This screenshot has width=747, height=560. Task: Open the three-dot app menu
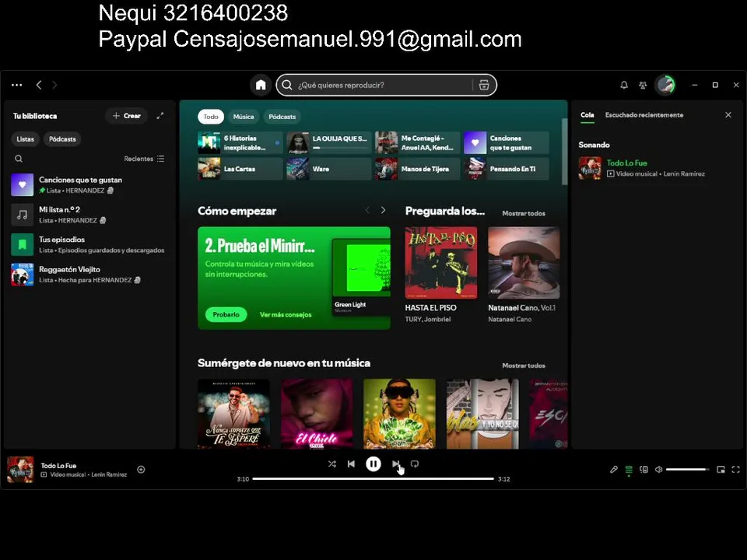(16, 86)
